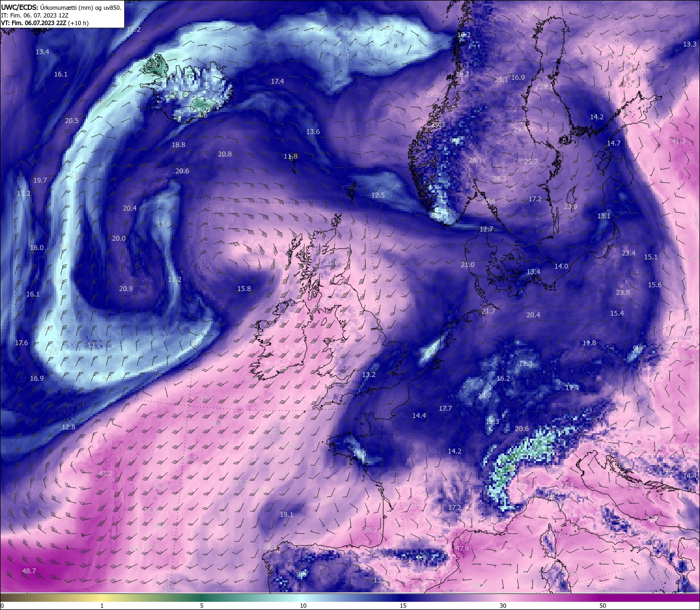Click the '30' tick label on the color scale
Screen dimensions: 700x610
(503, 606)
